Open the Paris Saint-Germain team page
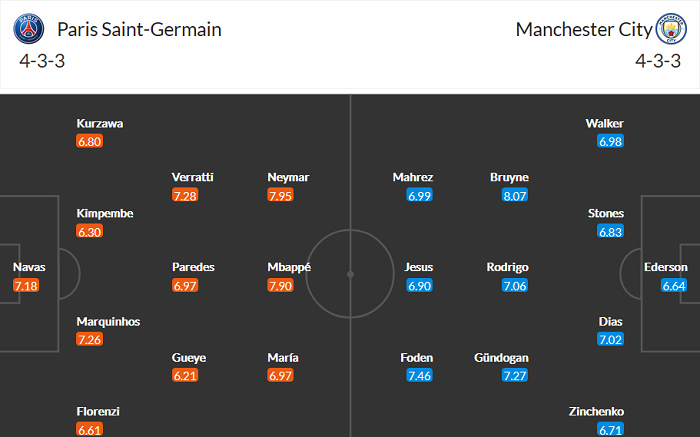This screenshot has height=437, width=700. click(139, 29)
